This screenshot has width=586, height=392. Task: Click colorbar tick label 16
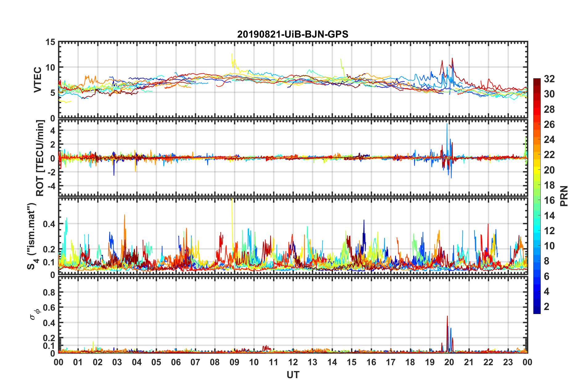click(x=549, y=200)
